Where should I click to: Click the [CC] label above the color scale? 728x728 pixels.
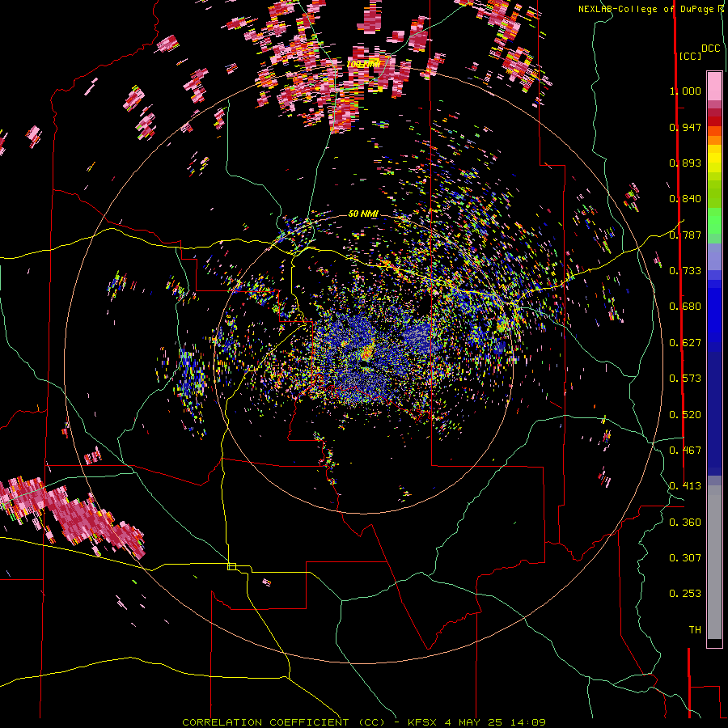click(x=690, y=56)
